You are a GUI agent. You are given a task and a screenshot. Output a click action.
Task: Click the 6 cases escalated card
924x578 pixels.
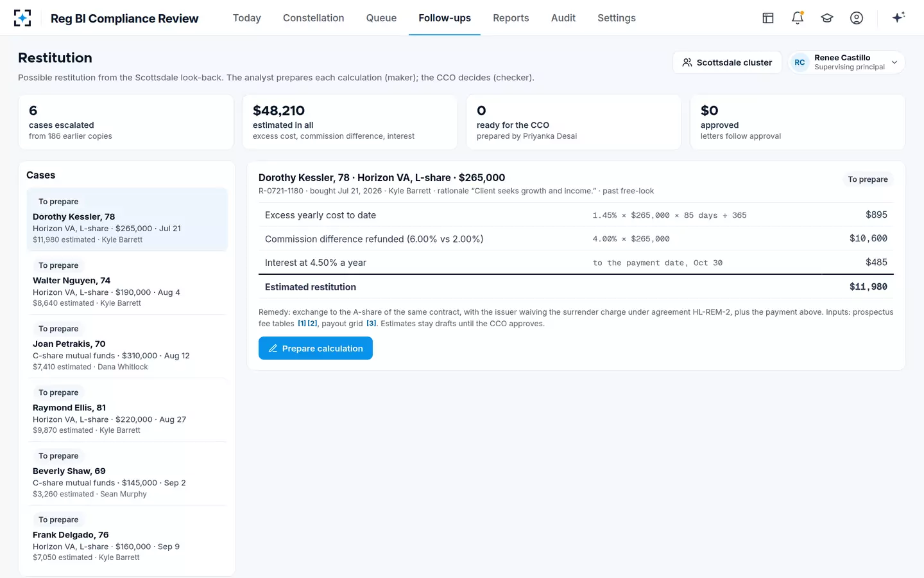coord(126,122)
